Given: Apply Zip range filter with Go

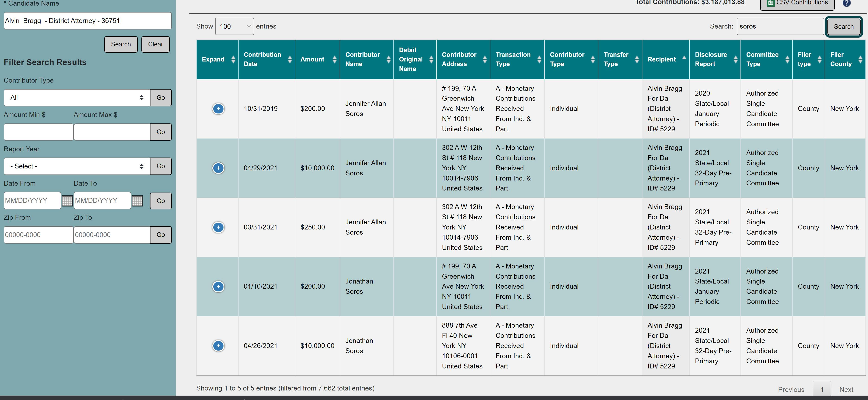Looking at the screenshot, I should click(x=161, y=235).
